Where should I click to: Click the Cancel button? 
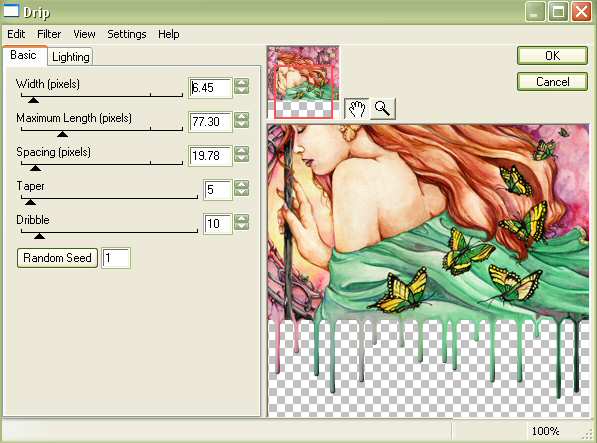click(x=552, y=82)
